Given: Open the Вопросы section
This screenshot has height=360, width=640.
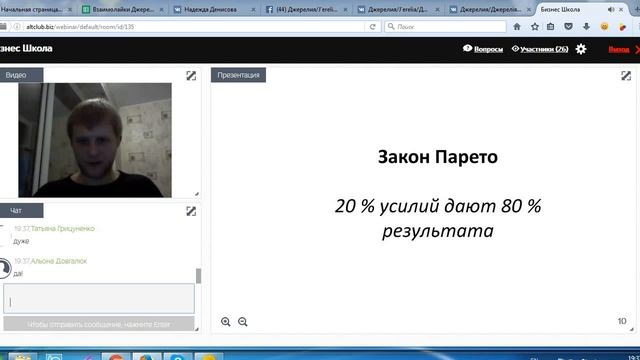Looking at the screenshot, I should pos(483,49).
